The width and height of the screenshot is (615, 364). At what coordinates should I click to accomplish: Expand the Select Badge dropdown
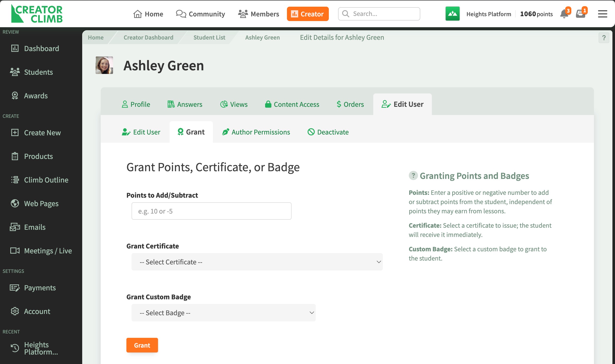[223, 313]
